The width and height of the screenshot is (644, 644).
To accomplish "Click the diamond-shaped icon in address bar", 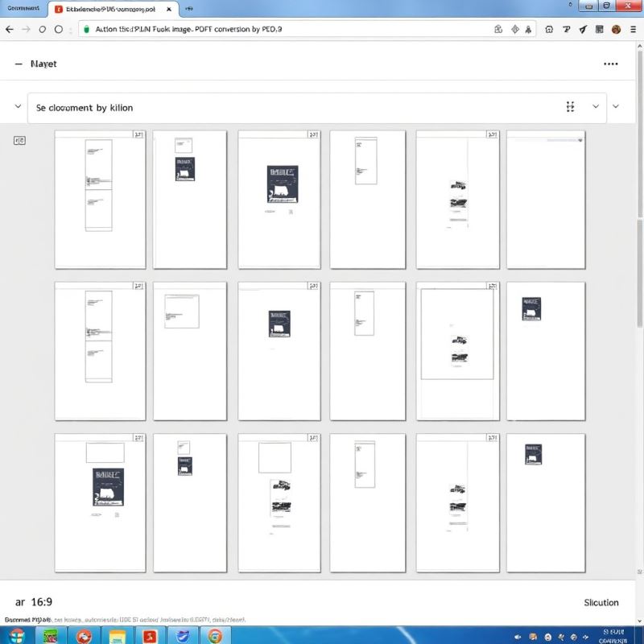I will click(x=515, y=29).
